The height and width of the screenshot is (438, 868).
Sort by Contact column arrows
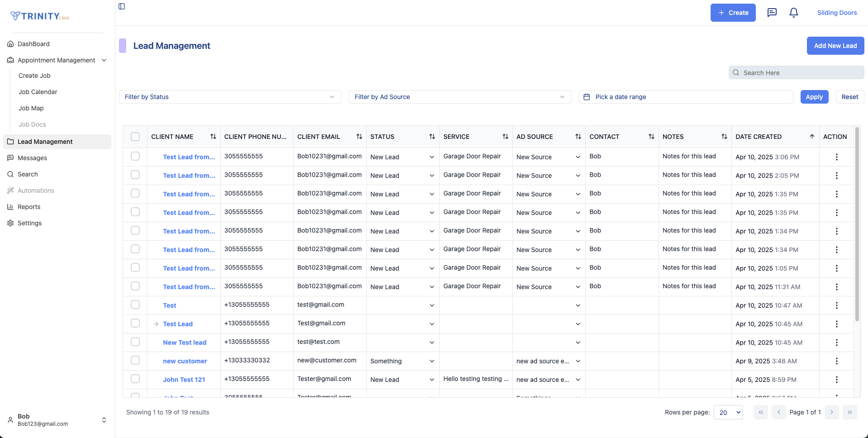click(651, 137)
